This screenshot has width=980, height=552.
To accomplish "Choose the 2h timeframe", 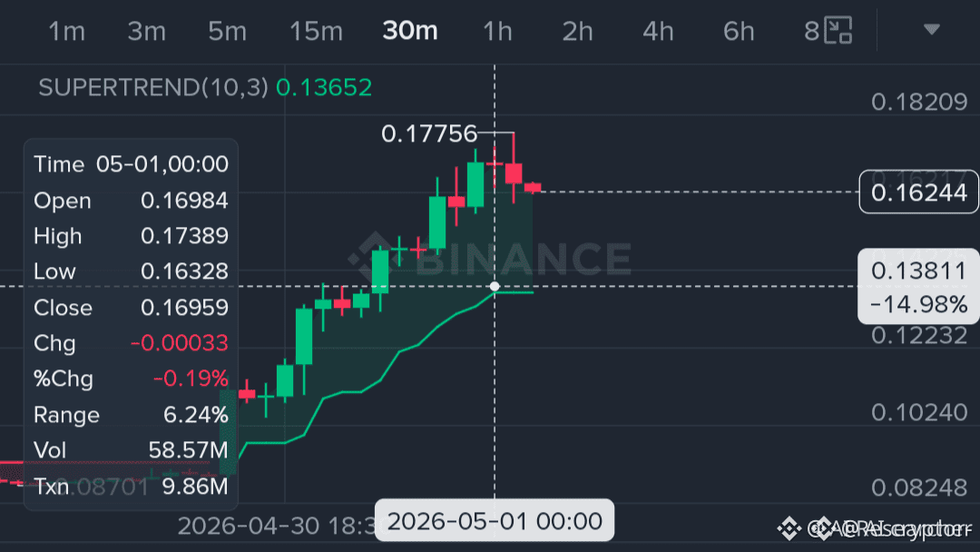I will [577, 31].
